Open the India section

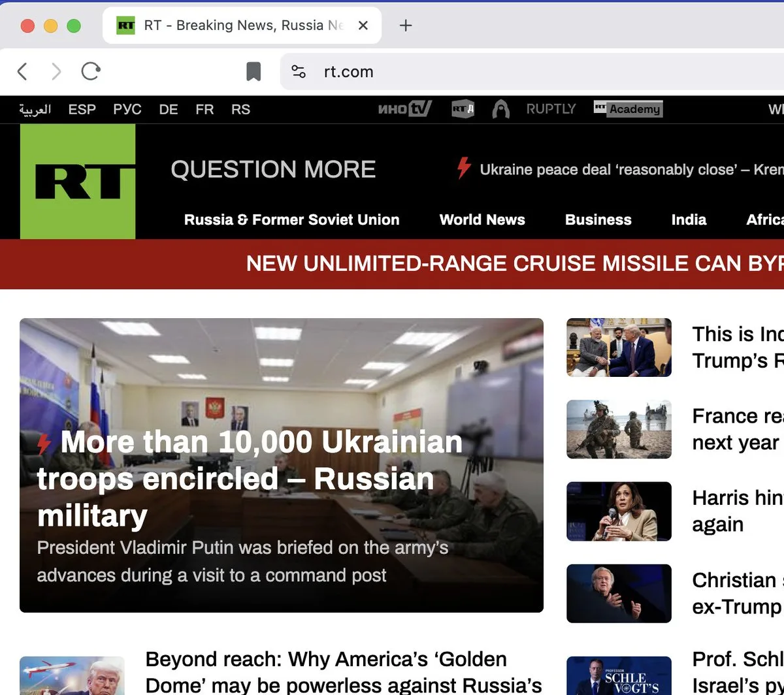coord(689,219)
